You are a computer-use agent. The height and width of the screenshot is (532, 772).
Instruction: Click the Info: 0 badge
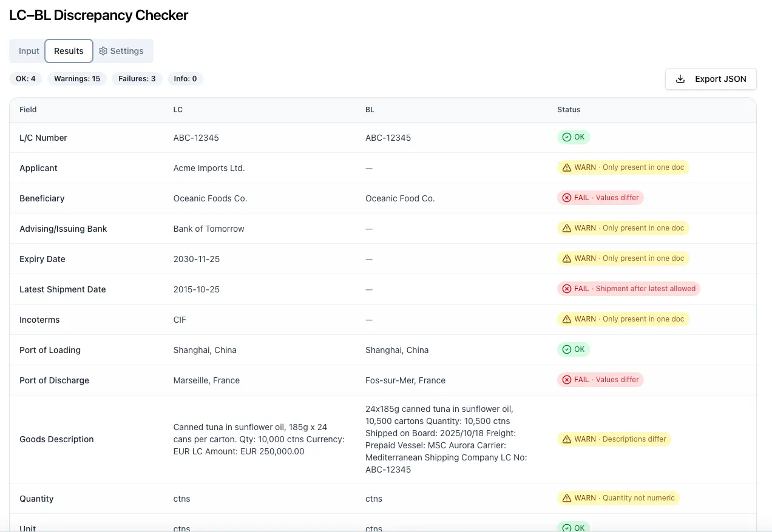click(x=185, y=79)
